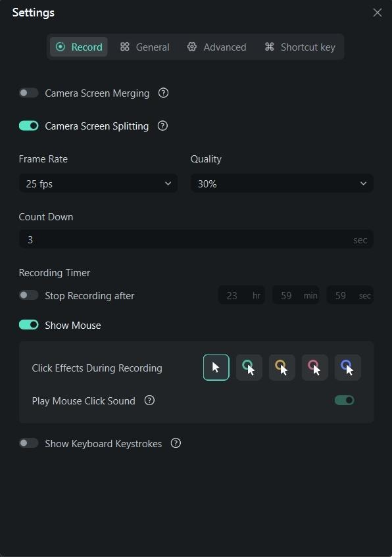Open the Advanced settings tab
392x557 pixels.
[216, 47]
